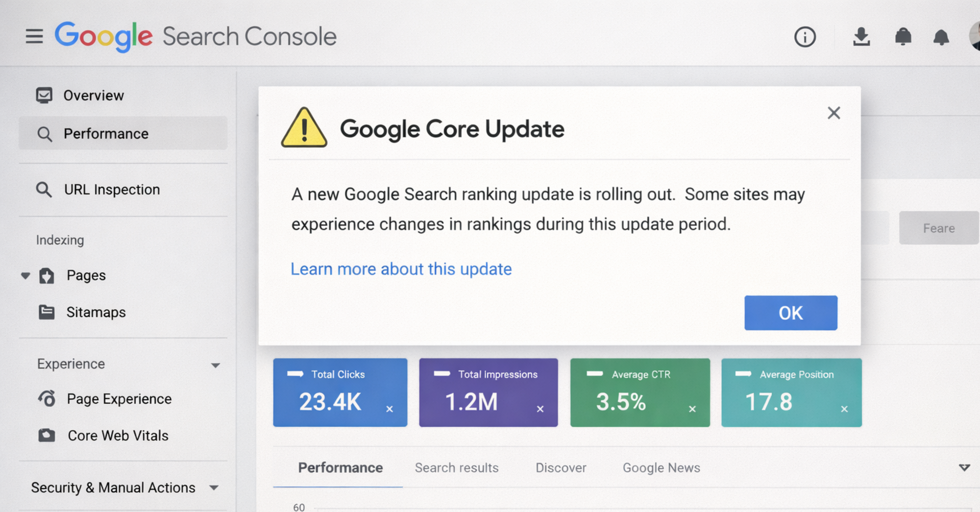Open the info help icon

805,37
